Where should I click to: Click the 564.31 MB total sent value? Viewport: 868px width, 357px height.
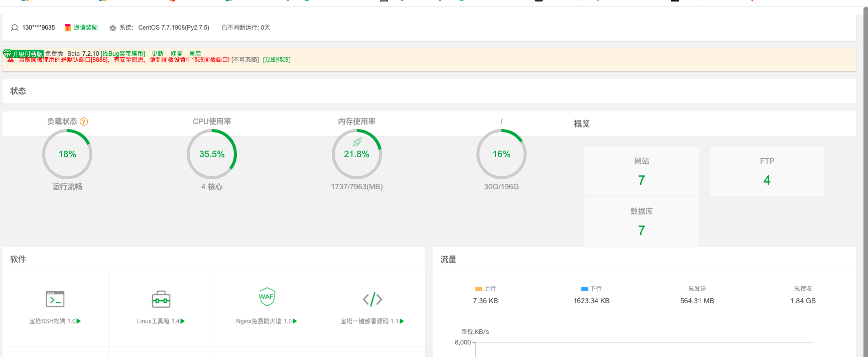(697, 301)
